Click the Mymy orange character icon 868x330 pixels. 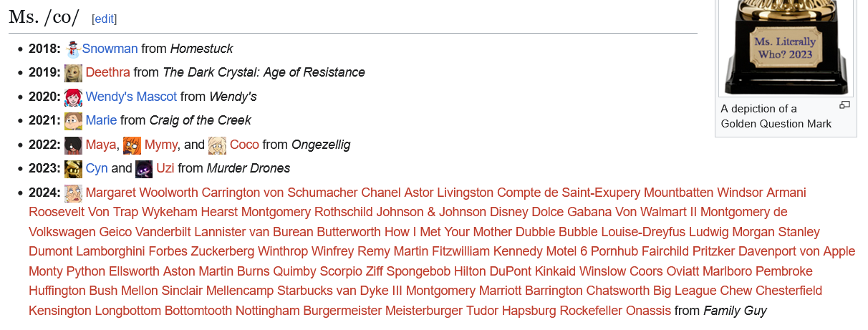point(132,145)
